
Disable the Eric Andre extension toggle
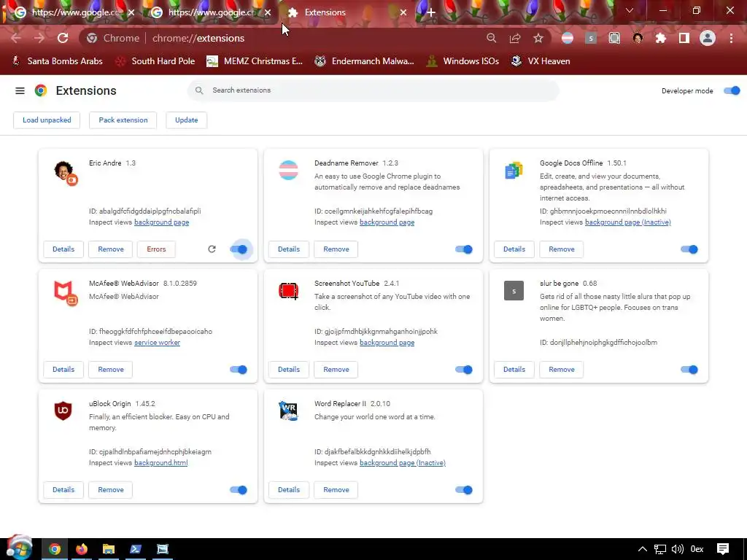pyautogui.click(x=239, y=249)
